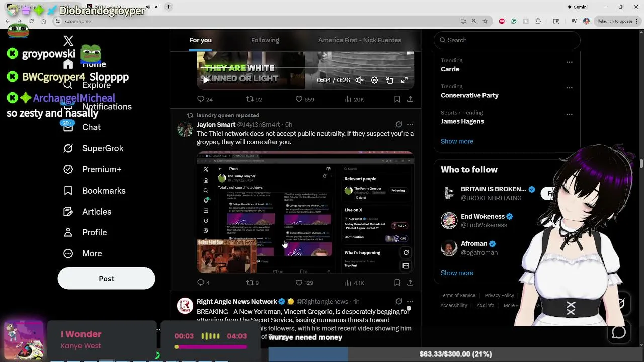Click the Post compose button
This screenshot has height=362, width=644.
coord(106,279)
